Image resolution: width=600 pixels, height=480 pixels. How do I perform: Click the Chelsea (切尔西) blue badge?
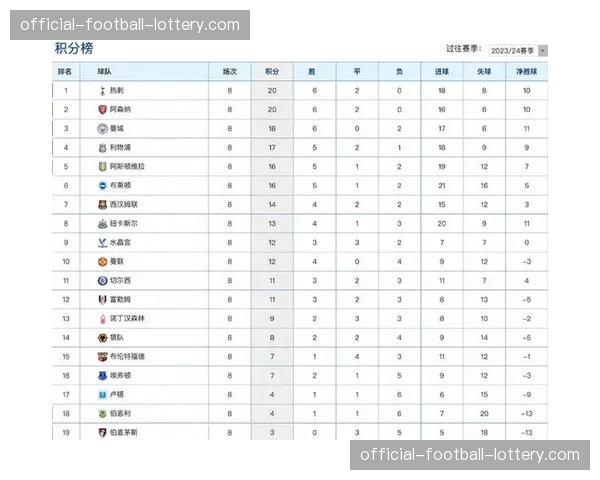click(102, 281)
